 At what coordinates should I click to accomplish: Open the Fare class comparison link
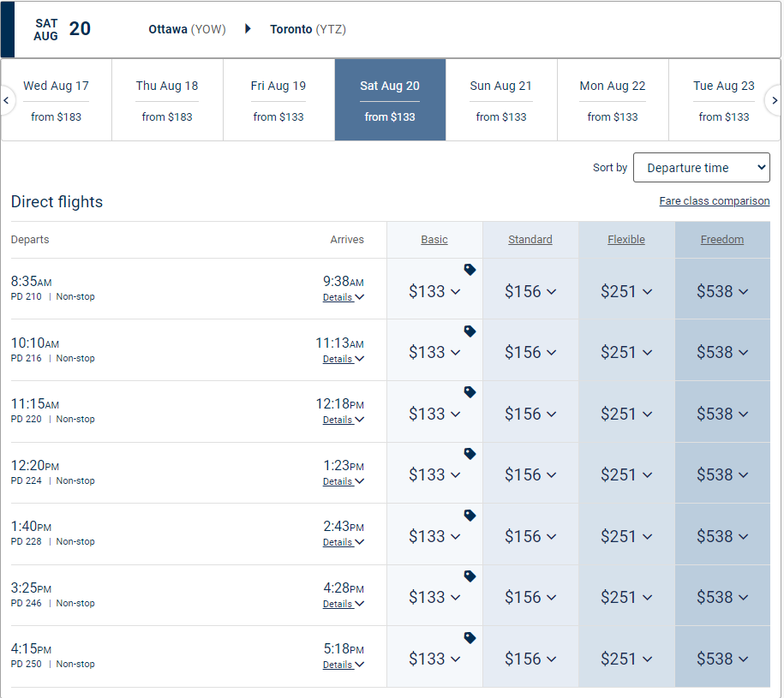[714, 201]
